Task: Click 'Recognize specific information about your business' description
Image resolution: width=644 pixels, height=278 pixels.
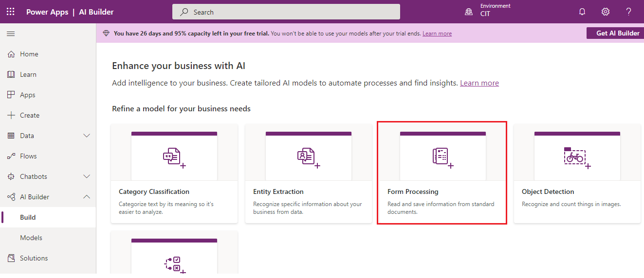Action: click(x=308, y=208)
